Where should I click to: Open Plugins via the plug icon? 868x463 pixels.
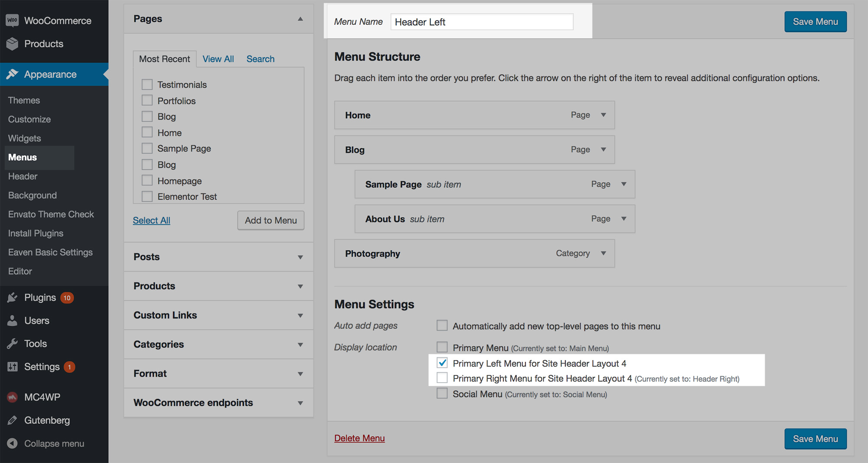tap(12, 297)
